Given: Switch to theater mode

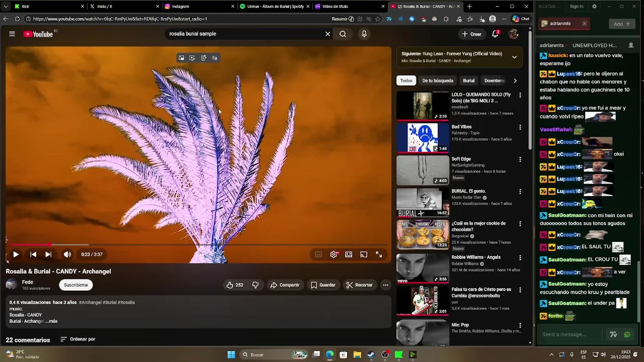Looking at the screenshot, I should (349, 254).
